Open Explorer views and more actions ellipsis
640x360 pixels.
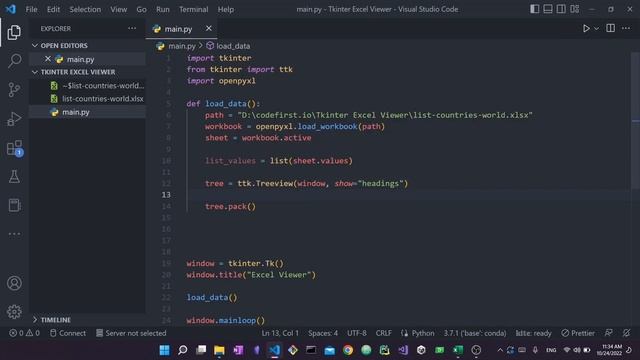(x=132, y=28)
